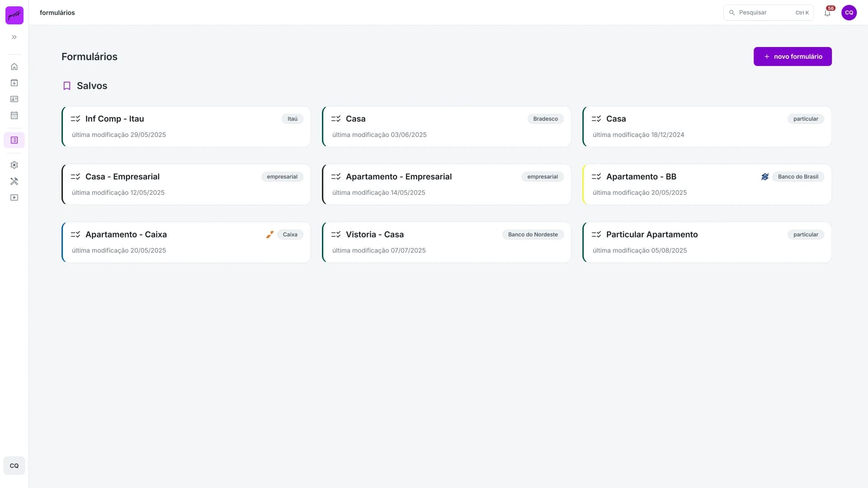The height and width of the screenshot is (488, 868).
Task: Click the CQ workspace badge at sidebar bottom
Action: (x=14, y=465)
